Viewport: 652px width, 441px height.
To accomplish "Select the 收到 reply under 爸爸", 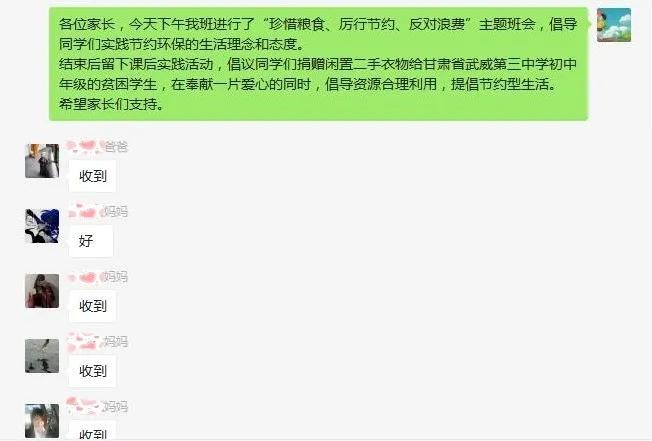I will pyautogui.click(x=93, y=176).
